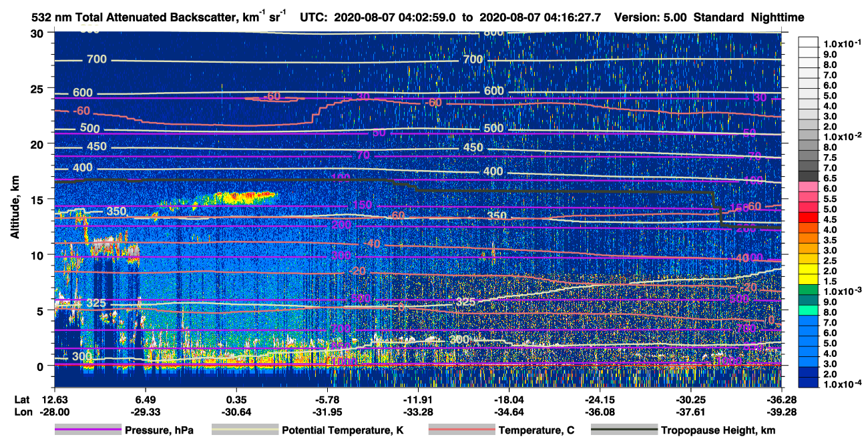Click the Potential Temperature legend line sample
Image resolution: width=868 pixels, height=445 pixels.
pyautogui.click(x=244, y=430)
